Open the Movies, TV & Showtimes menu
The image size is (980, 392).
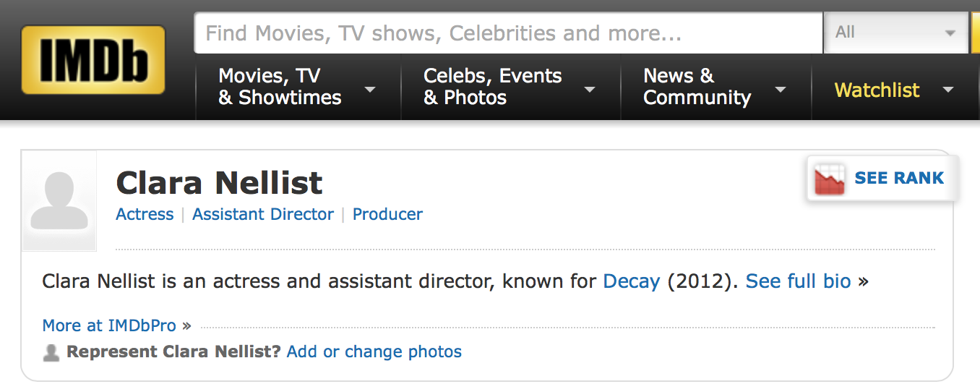tap(280, 87)
